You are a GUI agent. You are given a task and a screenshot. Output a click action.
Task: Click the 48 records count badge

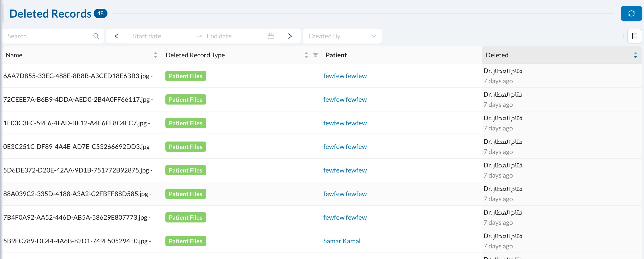click(x=101, y=13)
